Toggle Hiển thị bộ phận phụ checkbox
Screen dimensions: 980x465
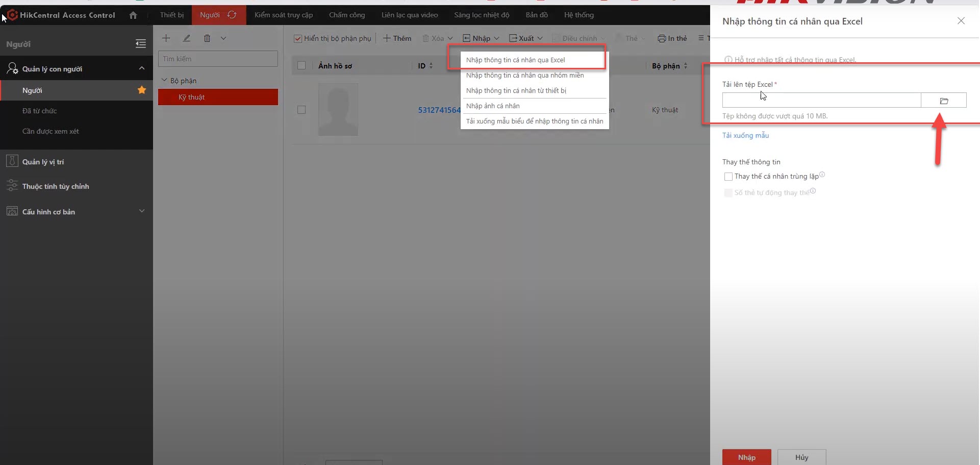click(x=298, y=39)
